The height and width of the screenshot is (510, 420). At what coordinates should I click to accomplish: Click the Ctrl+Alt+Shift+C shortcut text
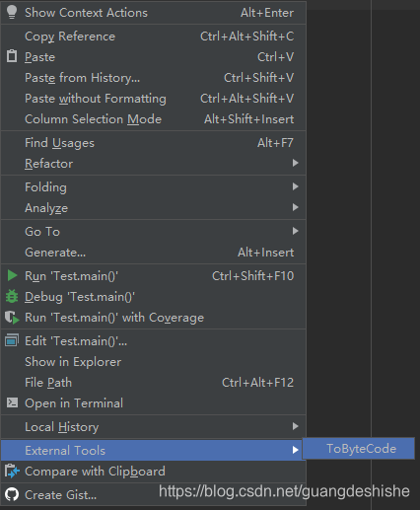(x=247, y=36)
